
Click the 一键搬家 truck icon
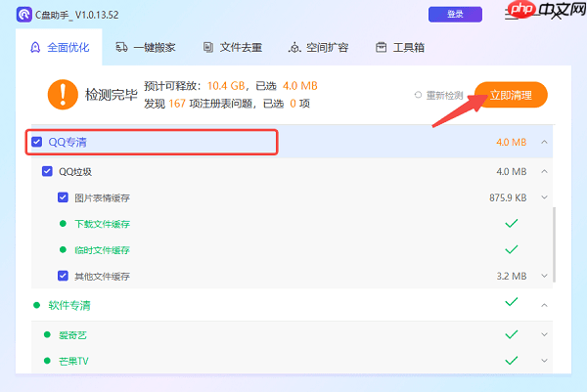[121, 47]
